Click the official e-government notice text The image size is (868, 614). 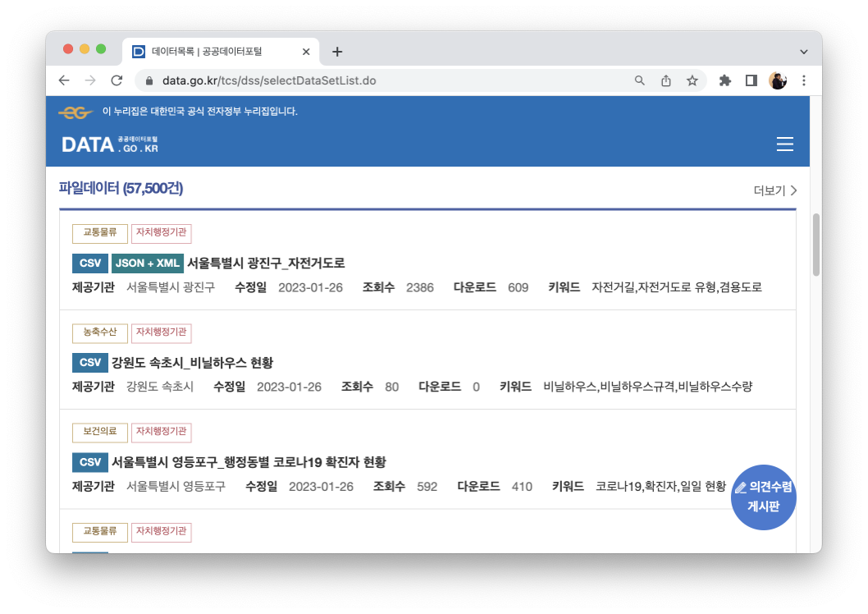pyautogui.click(x=200, y=112)
